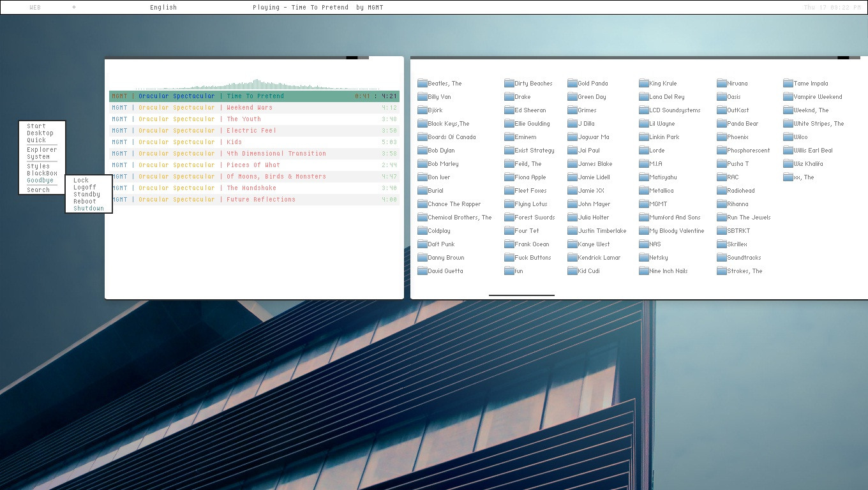The image size is (868, 490).
Task: Play the Electric Feel track
Action: (x=254, y=131)
